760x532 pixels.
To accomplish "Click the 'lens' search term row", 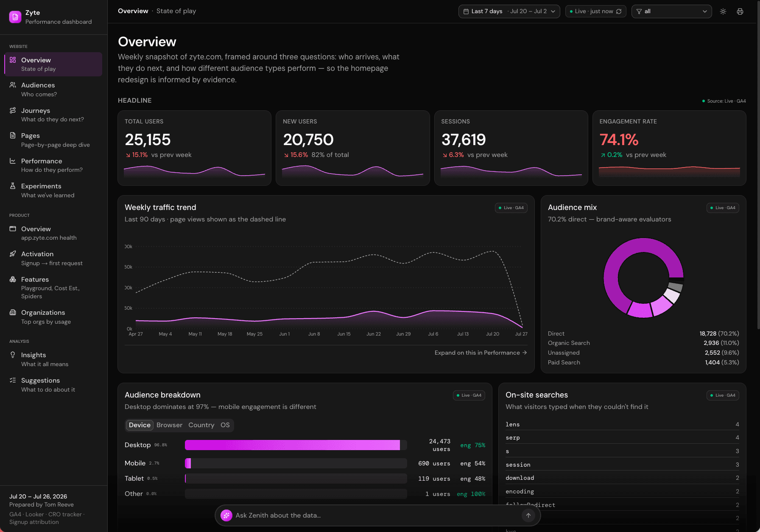I will (622, 424).
